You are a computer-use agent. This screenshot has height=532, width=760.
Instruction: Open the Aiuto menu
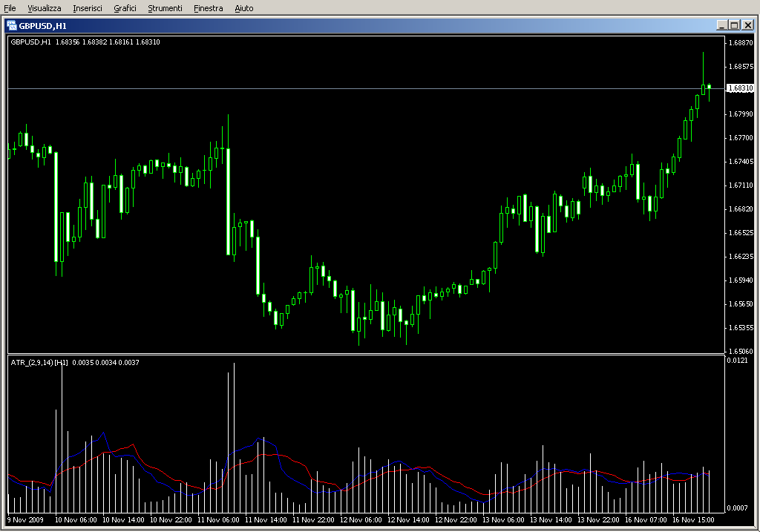point(243,8)
